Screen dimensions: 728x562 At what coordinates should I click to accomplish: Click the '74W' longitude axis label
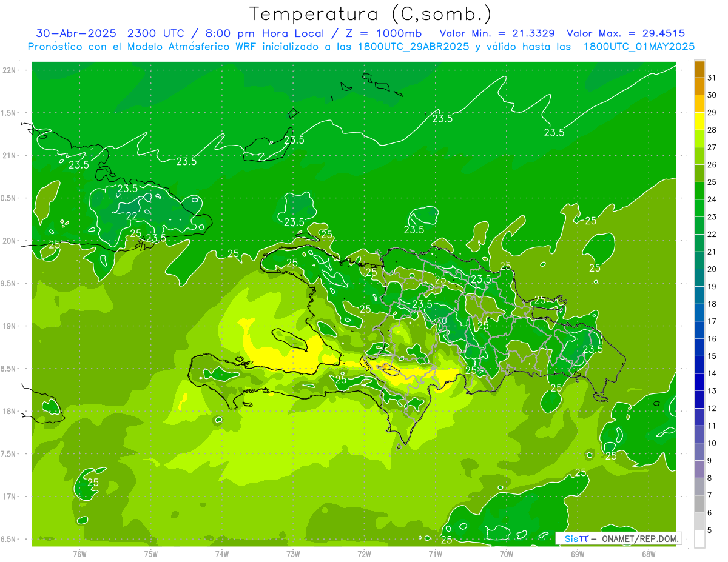pyautogui.click(x=222, y=554)
